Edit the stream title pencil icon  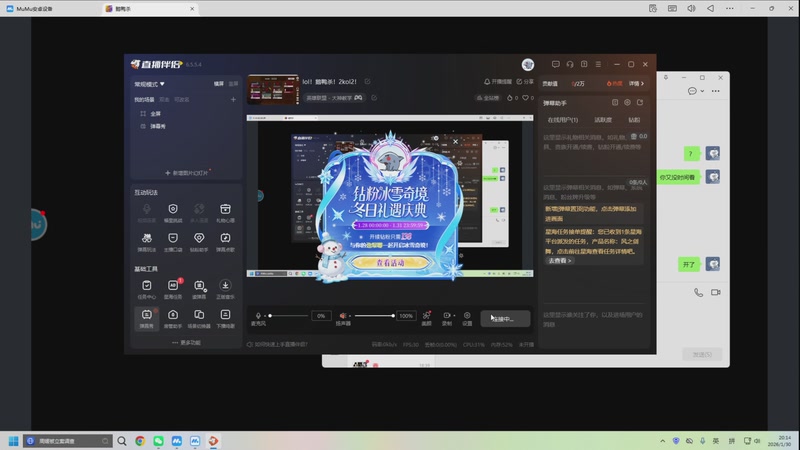[367, 82]
